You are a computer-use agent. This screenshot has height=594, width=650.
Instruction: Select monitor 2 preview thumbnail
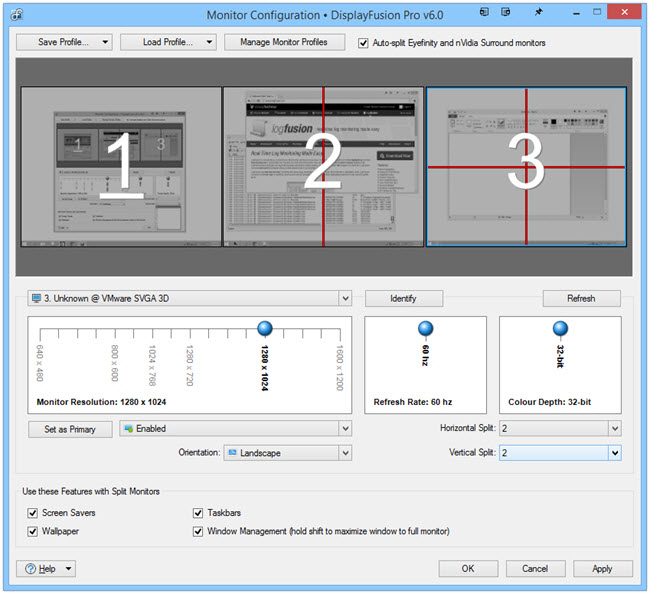pyautogui.click(x=323, y=167)
